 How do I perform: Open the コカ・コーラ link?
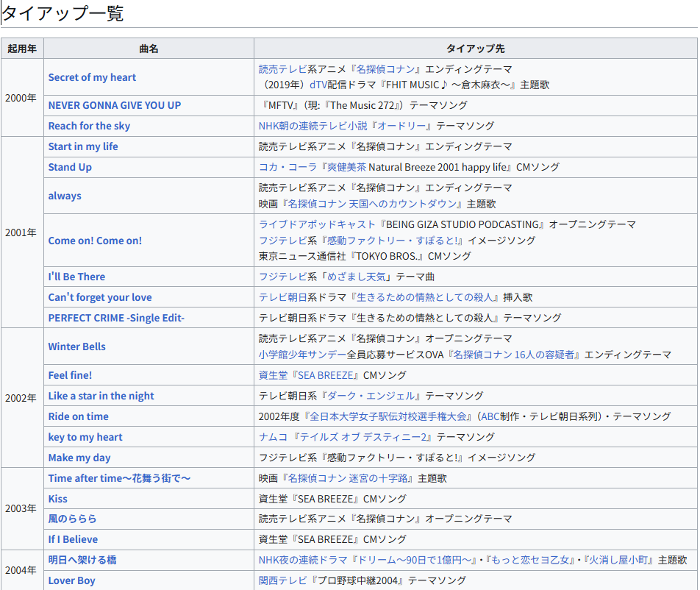[x=287, y=167]
